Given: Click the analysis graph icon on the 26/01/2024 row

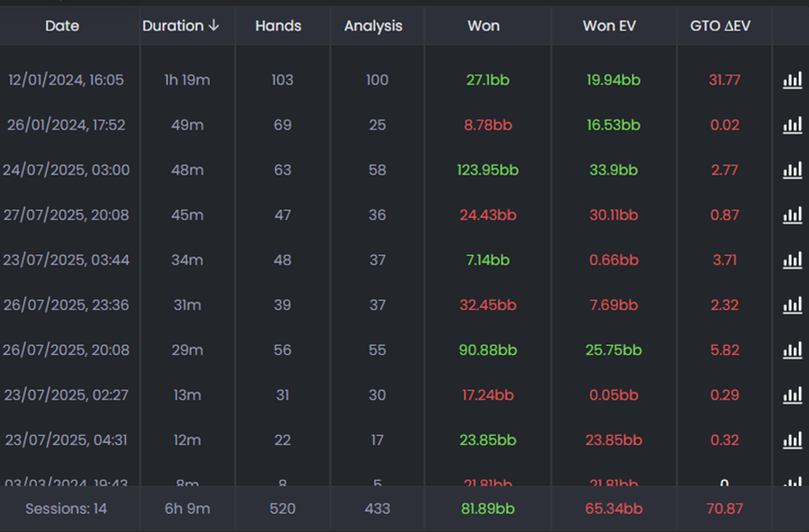Looking at the screenshot, I should tap(792, 125).
